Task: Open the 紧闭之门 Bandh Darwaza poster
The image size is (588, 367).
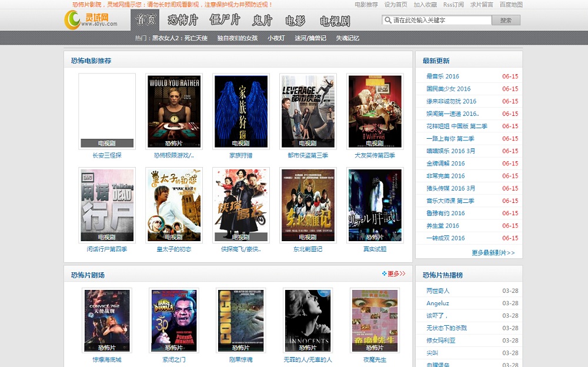Action: click(174, 321)
